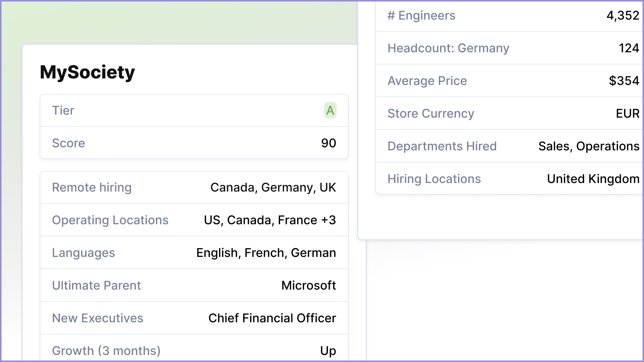
Task: Open the Ultimate Parent Microsoft value
Action: pyautogui.click(x=308, y=285)
